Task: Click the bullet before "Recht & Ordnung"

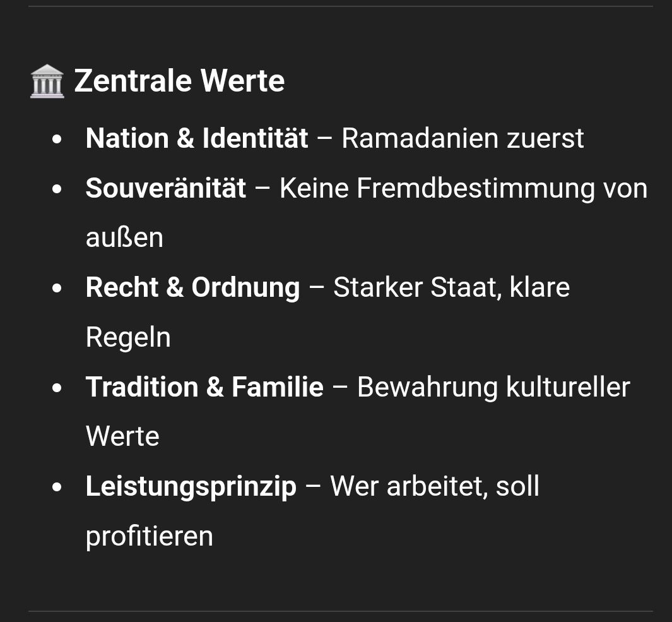Action: tap(57, 288)
